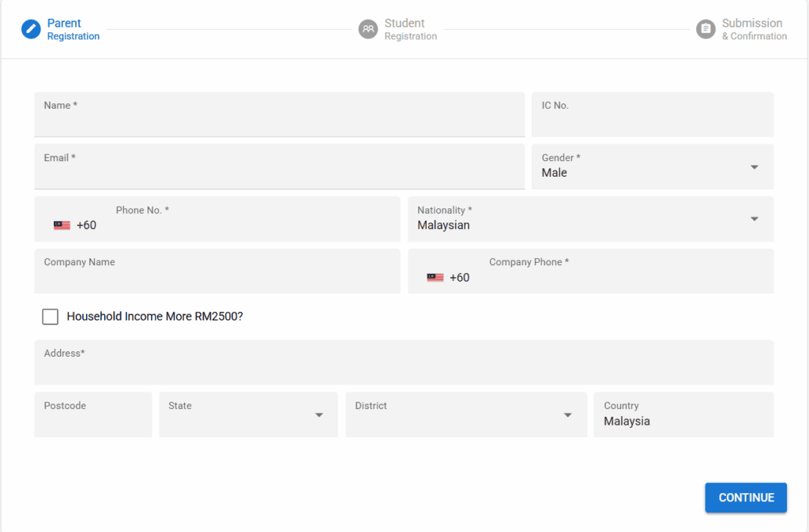Screen dimensions: 809x532
Task: Click the +60 prefix in Phone No.
Action: (86, 225)
